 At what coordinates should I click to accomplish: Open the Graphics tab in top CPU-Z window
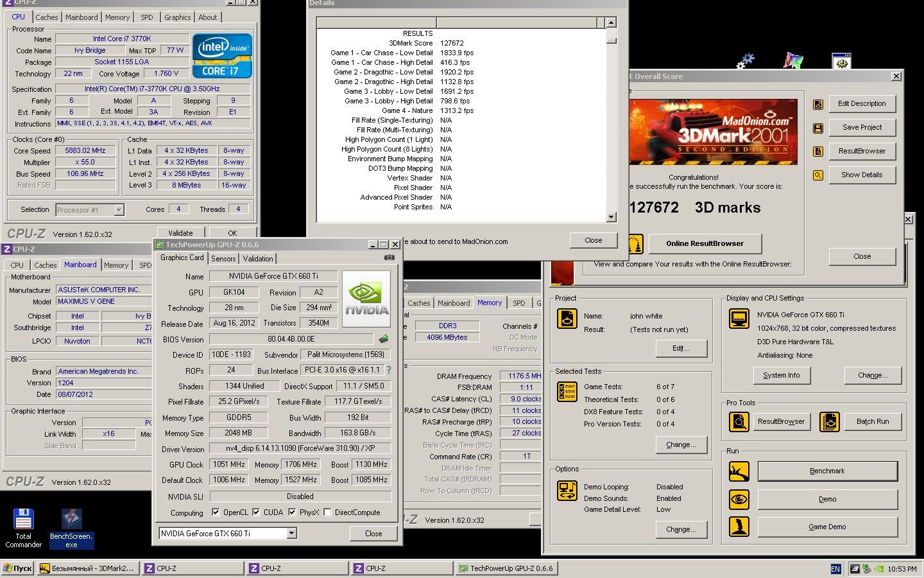177,17
